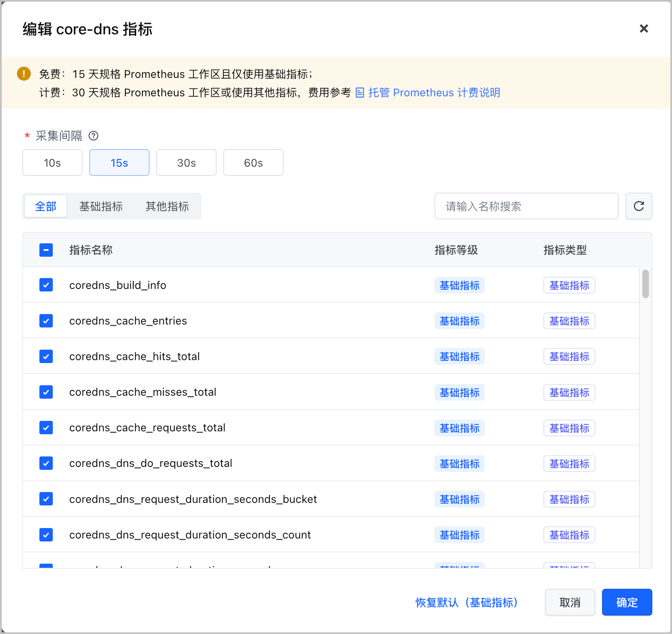This screenshot has height=634, width=672.
Task: Uncheck coredns_dns_request_duration_seconds_bucket metric
Action: pyautogui.click(x=46, y=499)
